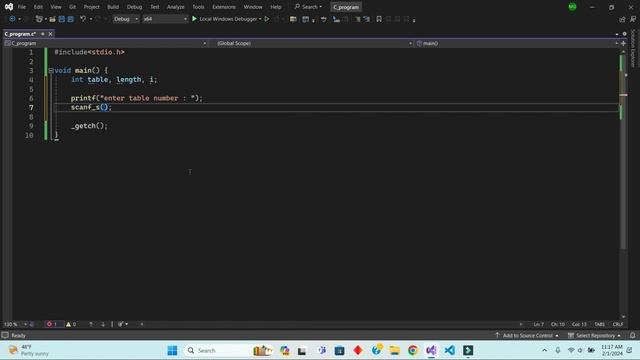
Task: Go to next issue down arrow
Action: pos(103,324)
